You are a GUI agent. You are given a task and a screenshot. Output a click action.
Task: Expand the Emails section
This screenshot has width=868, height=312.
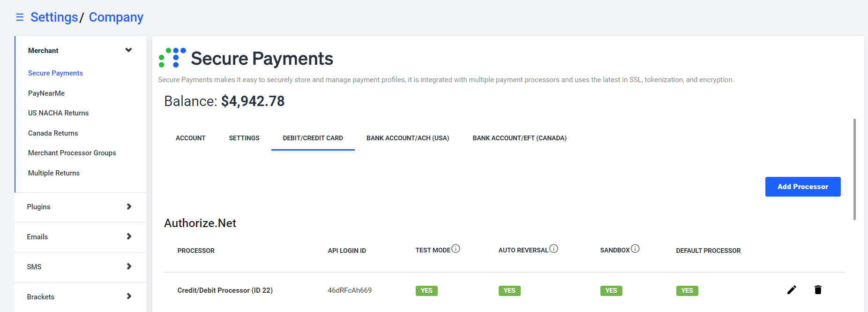click(80, 237)
